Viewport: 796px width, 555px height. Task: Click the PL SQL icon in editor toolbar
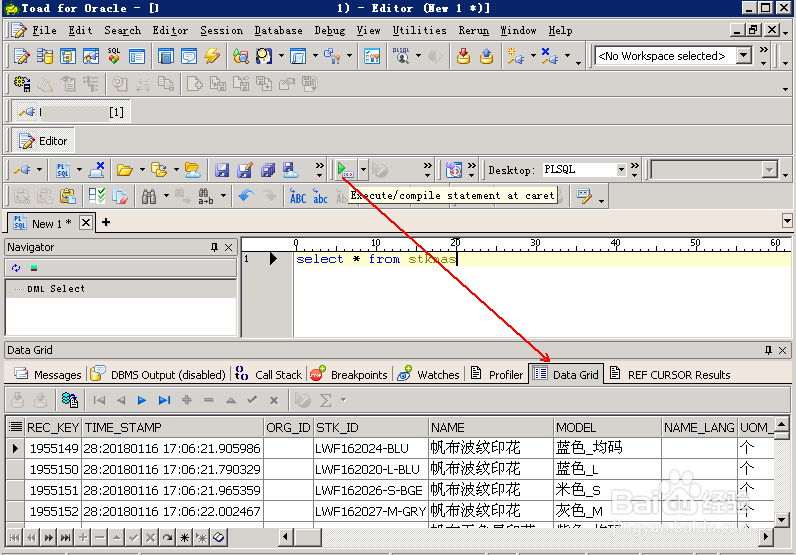(63, 170)
